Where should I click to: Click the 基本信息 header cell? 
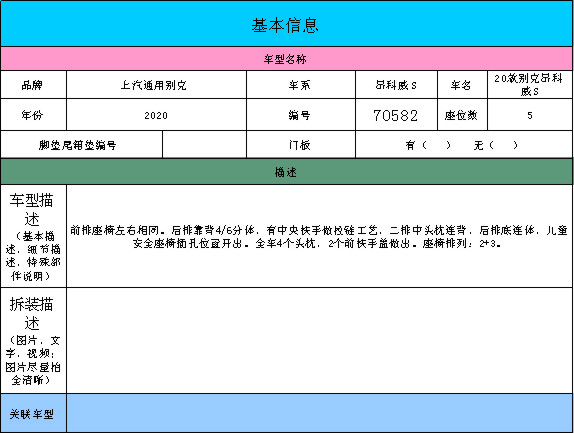287,24
